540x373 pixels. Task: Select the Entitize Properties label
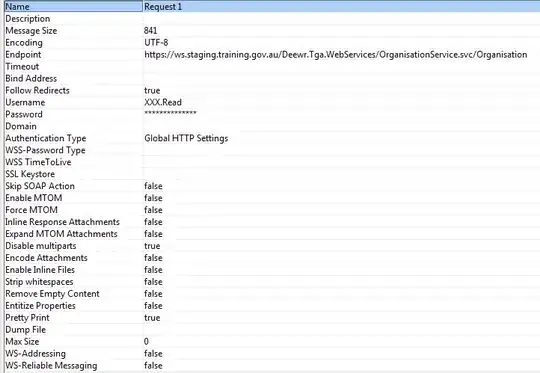pyautogui.click(x=40, y=306)
